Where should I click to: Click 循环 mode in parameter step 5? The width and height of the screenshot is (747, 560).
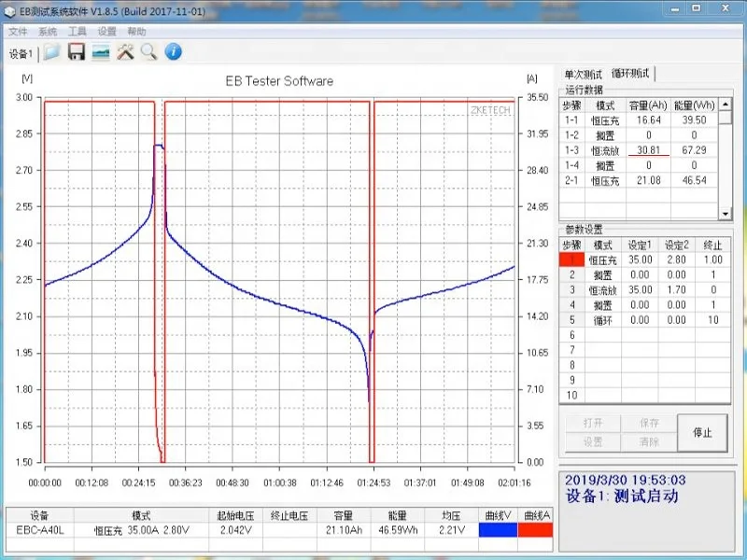pos(602,320)
